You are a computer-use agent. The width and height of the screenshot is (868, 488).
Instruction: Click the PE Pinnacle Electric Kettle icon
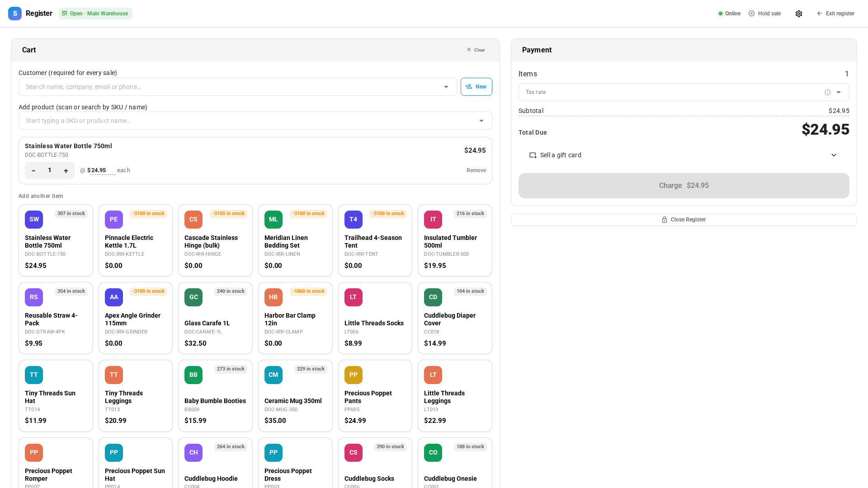(114, 220)
